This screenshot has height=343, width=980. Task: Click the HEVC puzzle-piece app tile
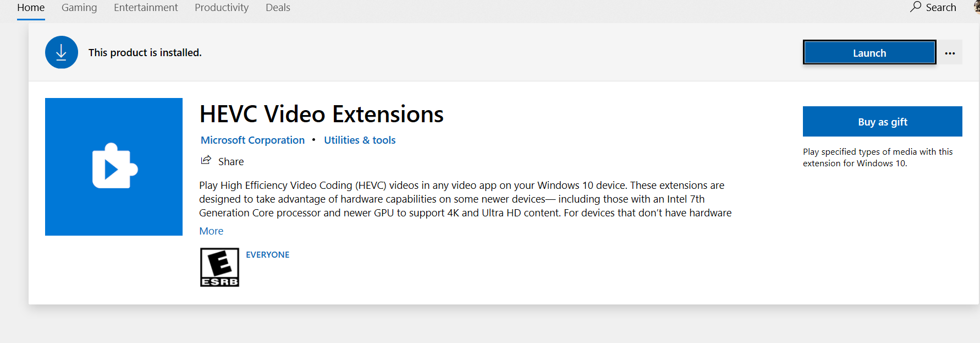114,167
